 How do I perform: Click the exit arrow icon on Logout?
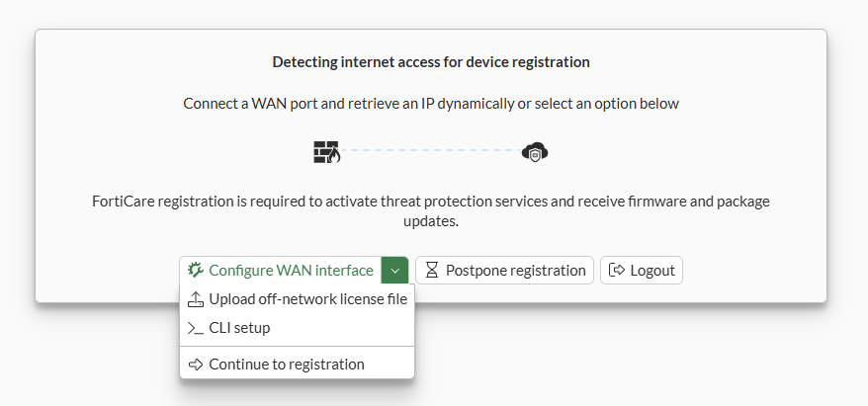[617, 270]
